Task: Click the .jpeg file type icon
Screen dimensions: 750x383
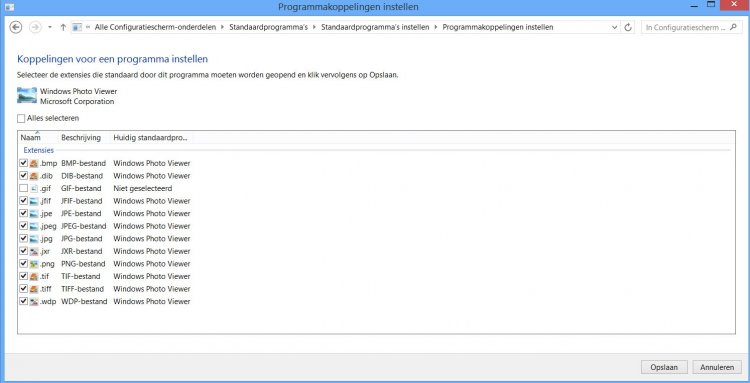Action: (34, 226)
